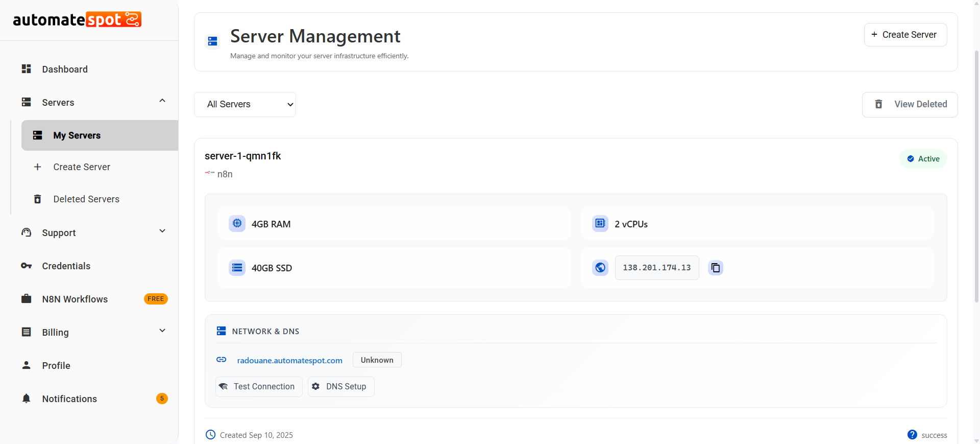Click server name server-1-qmn1fk
The image size is (980, 444).
(242, 156)
